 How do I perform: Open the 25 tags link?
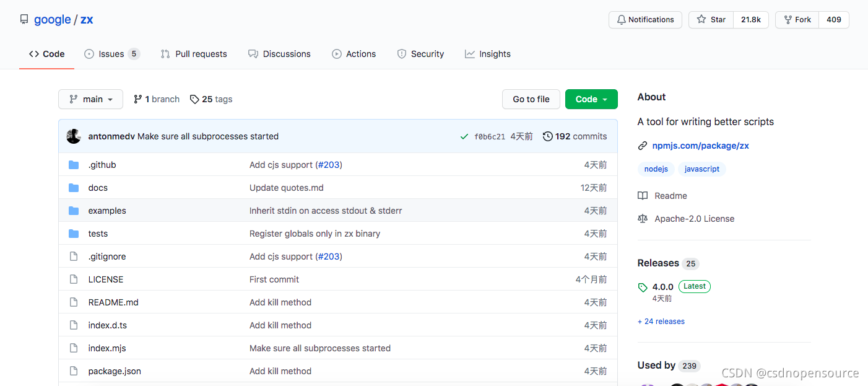pos(211,99)
